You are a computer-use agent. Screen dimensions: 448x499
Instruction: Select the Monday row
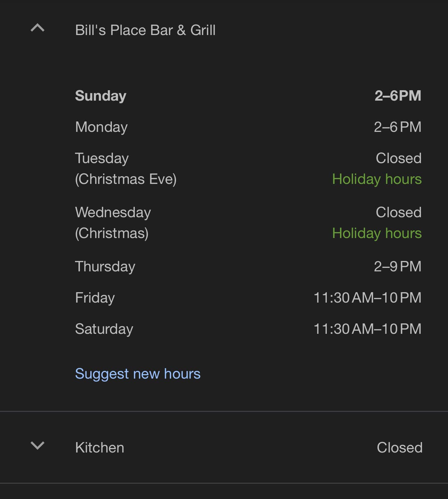248,127
